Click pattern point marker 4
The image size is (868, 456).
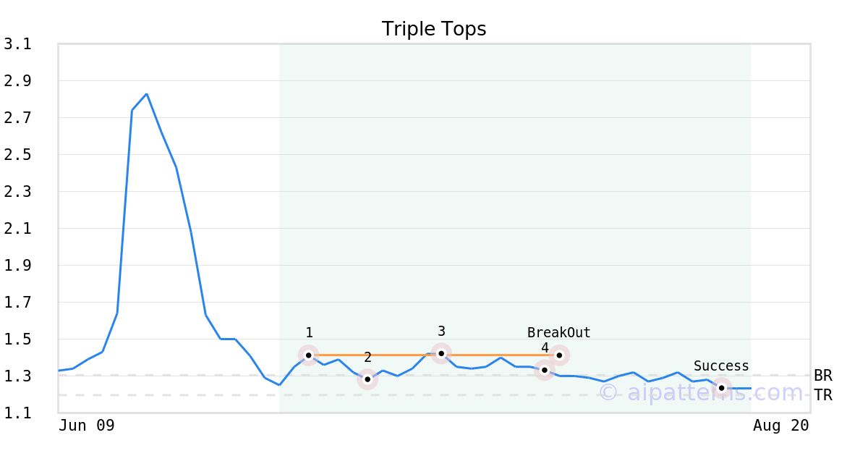(x=545, y=370)
